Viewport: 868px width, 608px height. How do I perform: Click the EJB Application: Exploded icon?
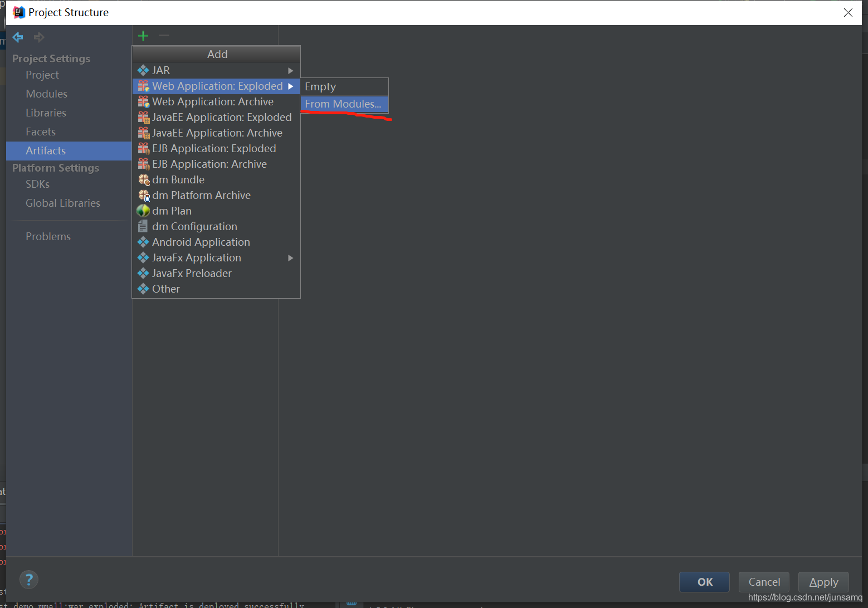pyautogui.click(x=143, y=148)
